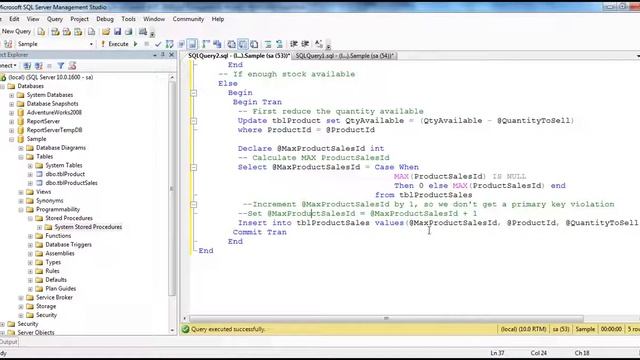This screenshot has width=640, height=360.
Task: Toggle IntelliSense Enabled in the toolbar
Action: pyautogui.click(x=192, y=44)
